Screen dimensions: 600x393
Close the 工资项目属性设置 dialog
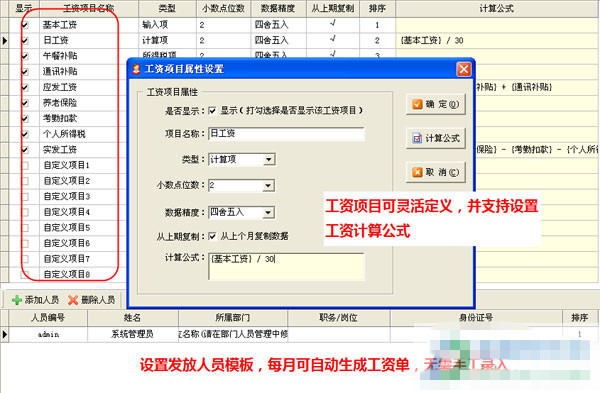coord(464,69)
